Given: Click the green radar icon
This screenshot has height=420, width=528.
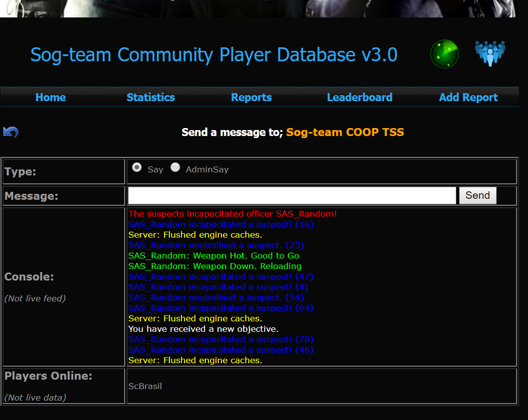Looking at the screenshot, I should coord(444,54).
